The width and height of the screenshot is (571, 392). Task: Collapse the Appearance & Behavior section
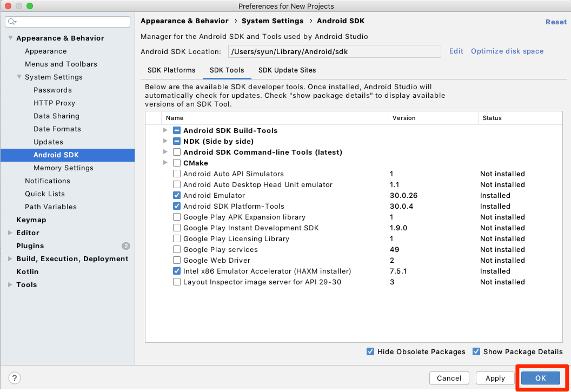(10, 38)
